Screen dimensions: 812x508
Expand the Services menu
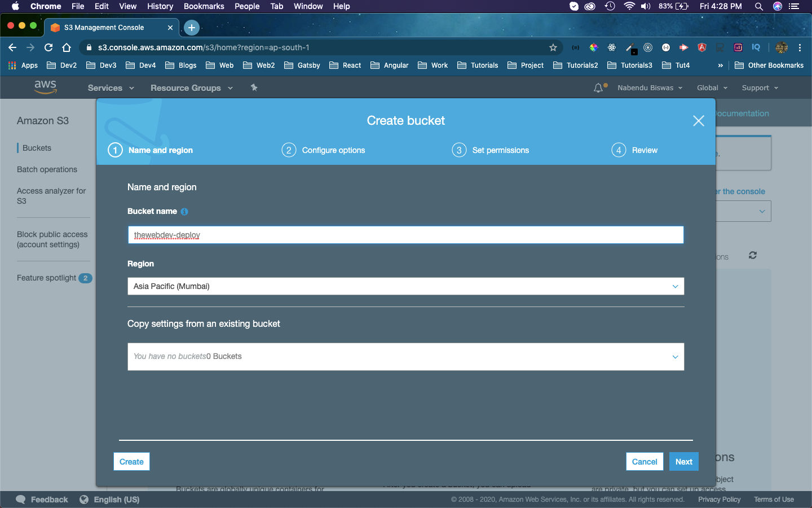click(111, 88)
